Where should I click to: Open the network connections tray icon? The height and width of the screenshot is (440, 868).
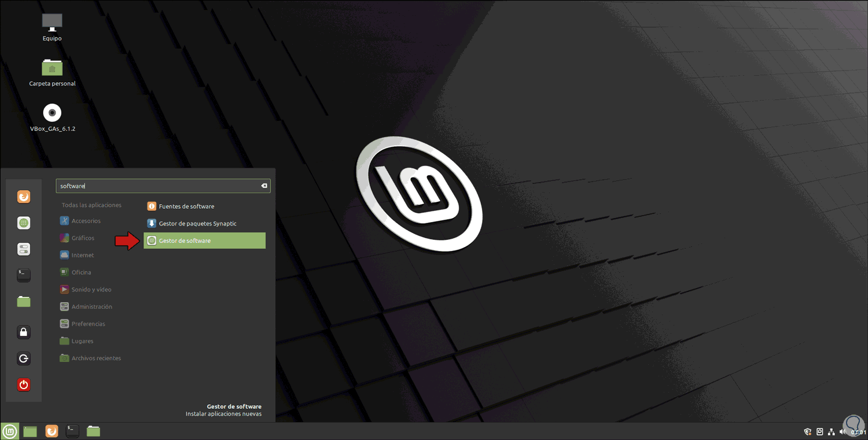pos(832,432)
